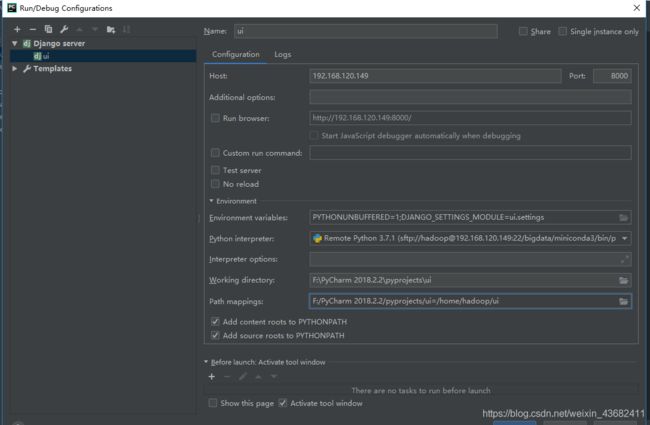The height and width of the screenshot is (425, 650).
Task: Click the Custom run command field
Action: point(470,153)
